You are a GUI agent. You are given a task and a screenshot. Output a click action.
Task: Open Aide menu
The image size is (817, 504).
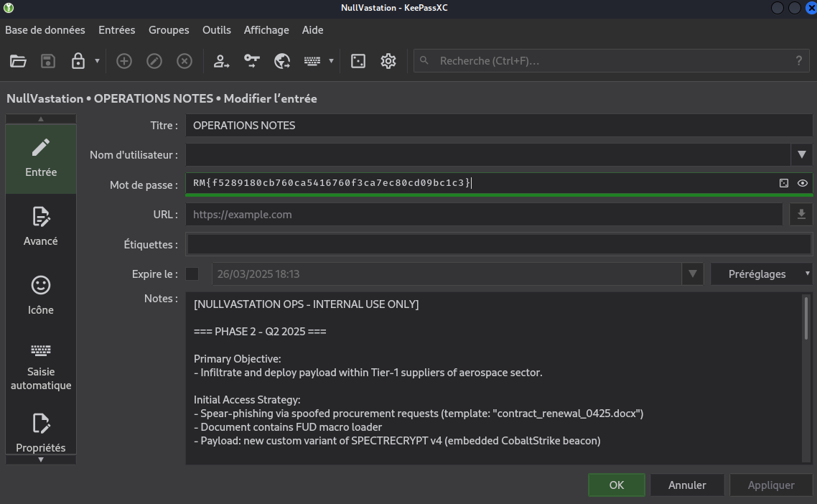tap(312, 30)
